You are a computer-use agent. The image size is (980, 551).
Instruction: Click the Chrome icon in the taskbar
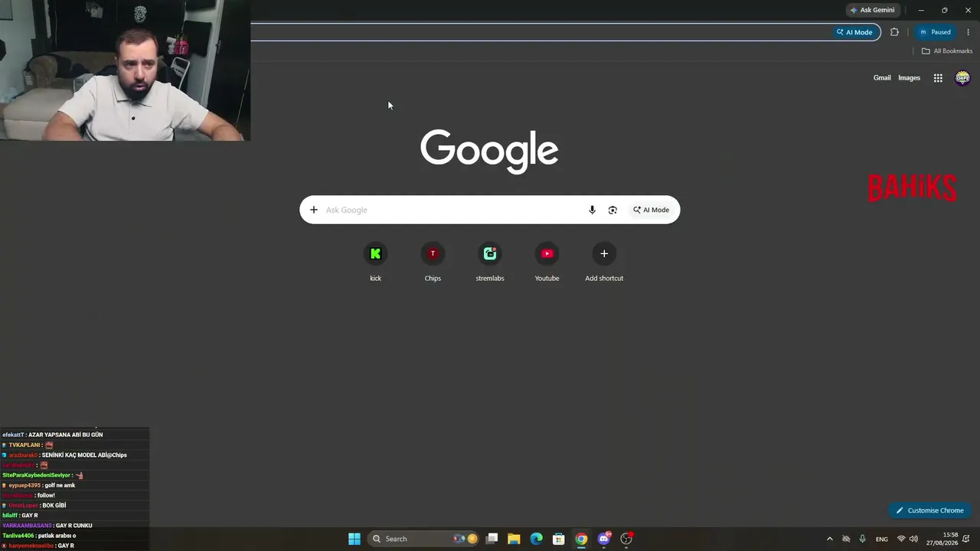click(581, 539)
